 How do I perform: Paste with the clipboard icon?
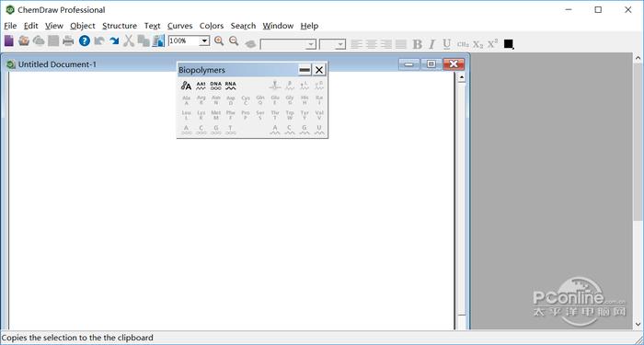coord(158,40)
